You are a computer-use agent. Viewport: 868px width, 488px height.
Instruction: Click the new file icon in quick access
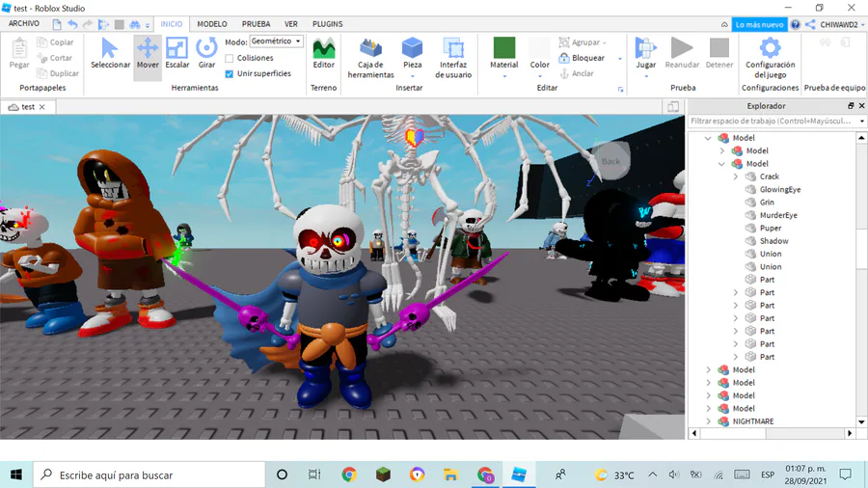pyautogui.click(x=57, y=24)
